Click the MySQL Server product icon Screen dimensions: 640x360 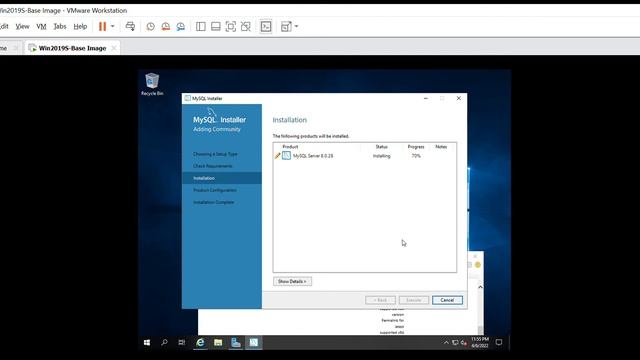click(x=287, y=156)
